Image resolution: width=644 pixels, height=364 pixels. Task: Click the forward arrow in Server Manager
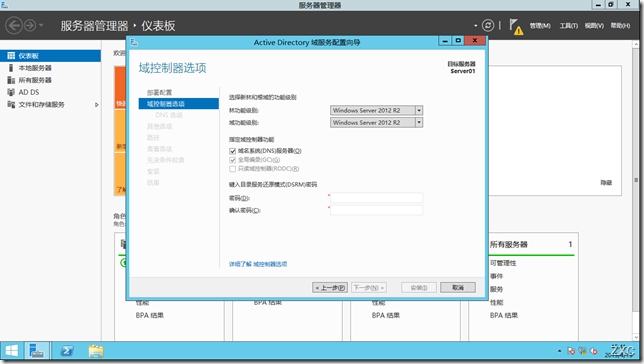(x=30, y=25)
